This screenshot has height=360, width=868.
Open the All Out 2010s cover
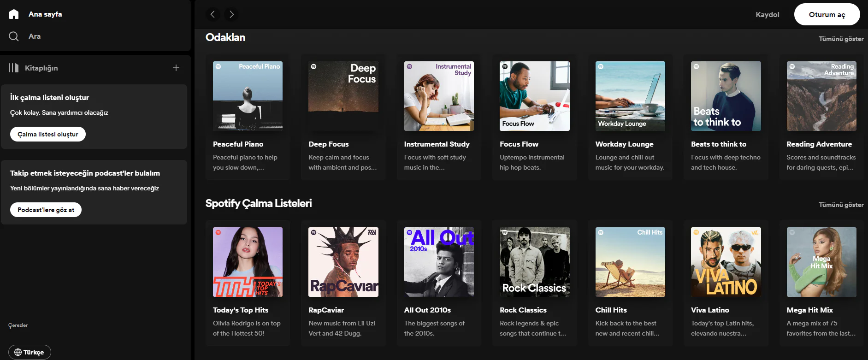[439, 262]
